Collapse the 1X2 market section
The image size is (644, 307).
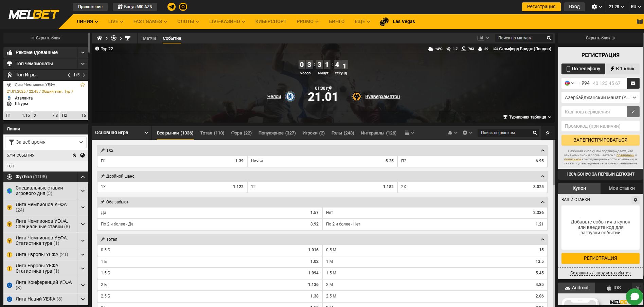[542, 150]
